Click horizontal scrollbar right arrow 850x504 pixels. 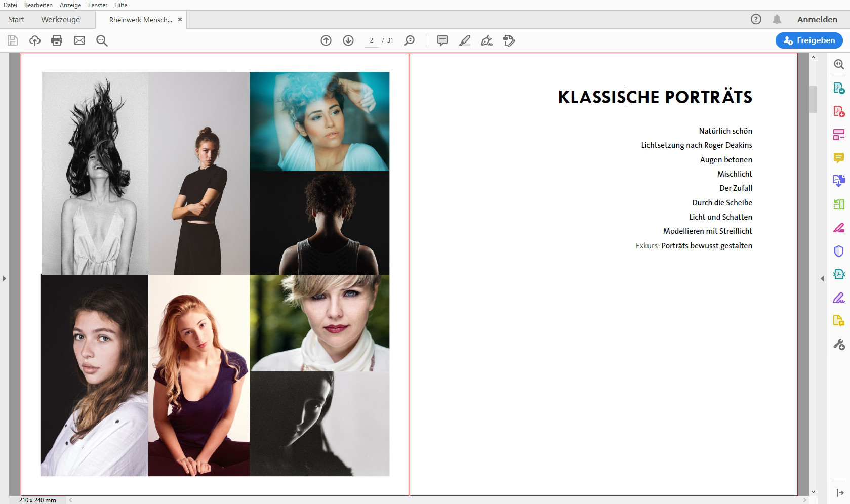805,500
